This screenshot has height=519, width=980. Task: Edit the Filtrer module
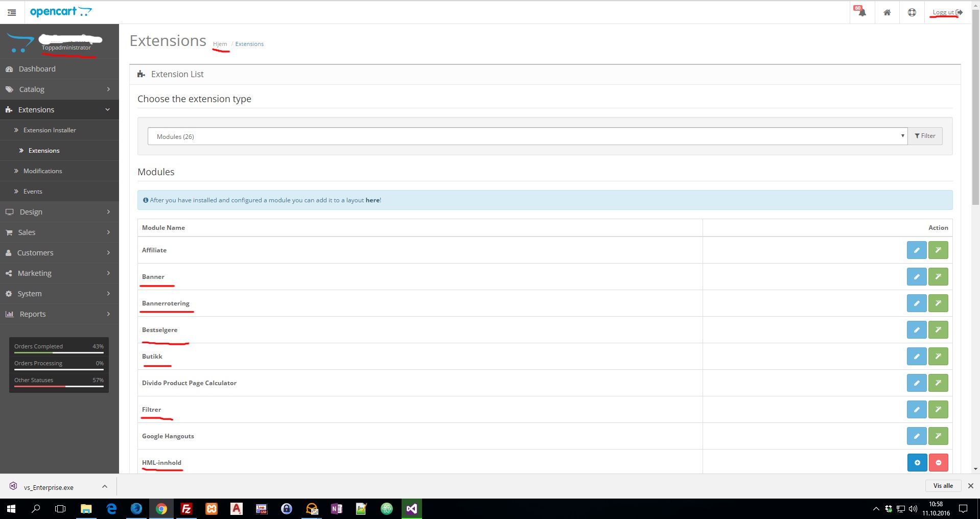[x=917, y=410]
